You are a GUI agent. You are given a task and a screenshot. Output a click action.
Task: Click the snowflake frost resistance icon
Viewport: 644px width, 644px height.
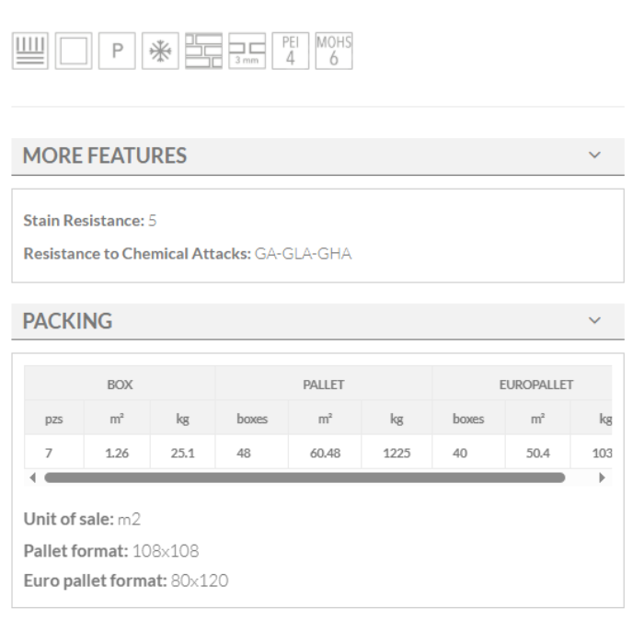161,52
